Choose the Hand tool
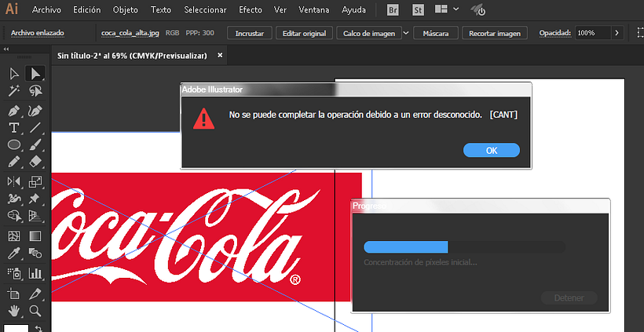The image size is (644, 332). [14, 311]
